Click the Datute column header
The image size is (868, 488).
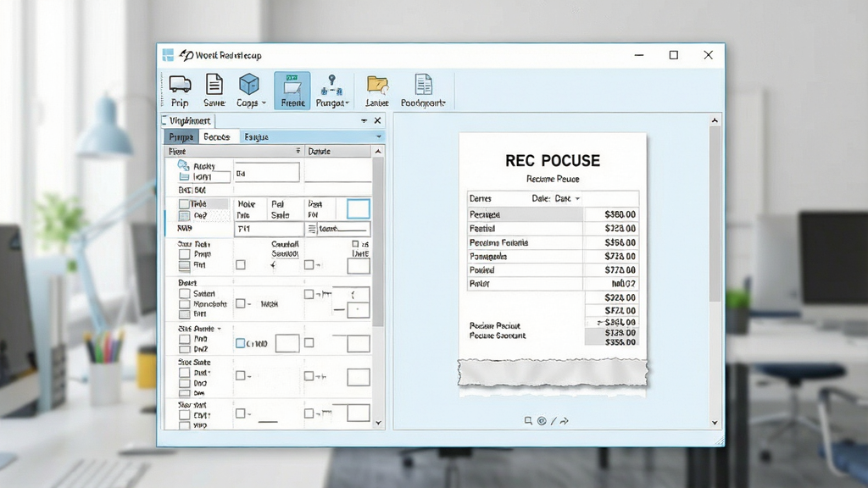click(337, 151)
